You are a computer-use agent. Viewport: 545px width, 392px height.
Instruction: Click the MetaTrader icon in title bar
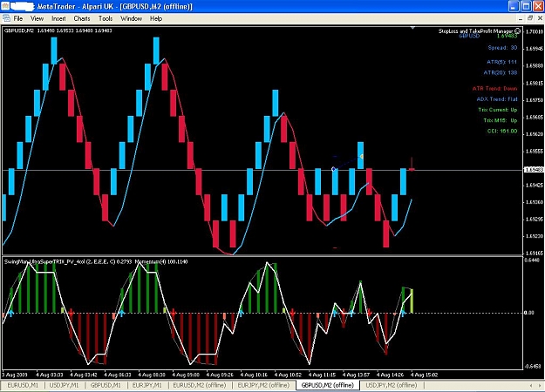5,6
